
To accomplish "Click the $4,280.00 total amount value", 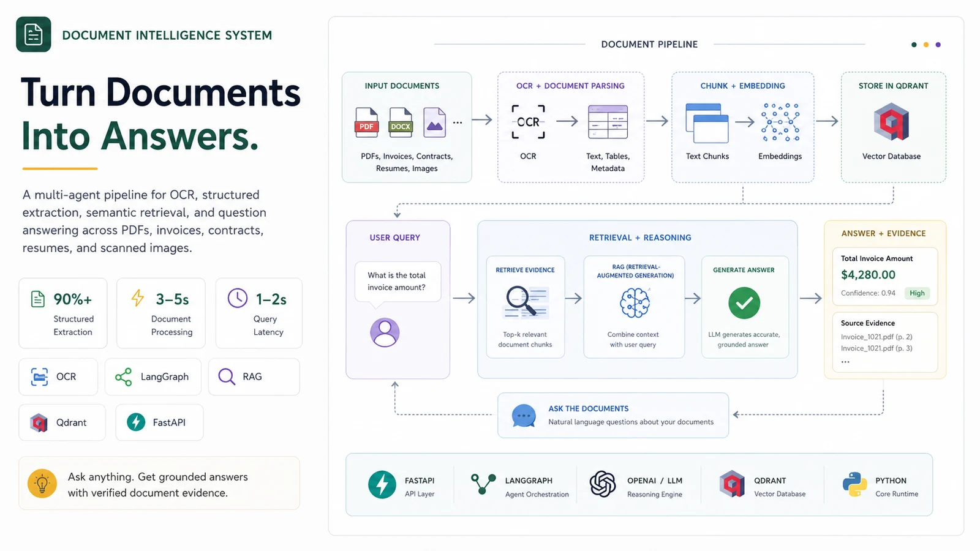I will [x=868, y=275].
